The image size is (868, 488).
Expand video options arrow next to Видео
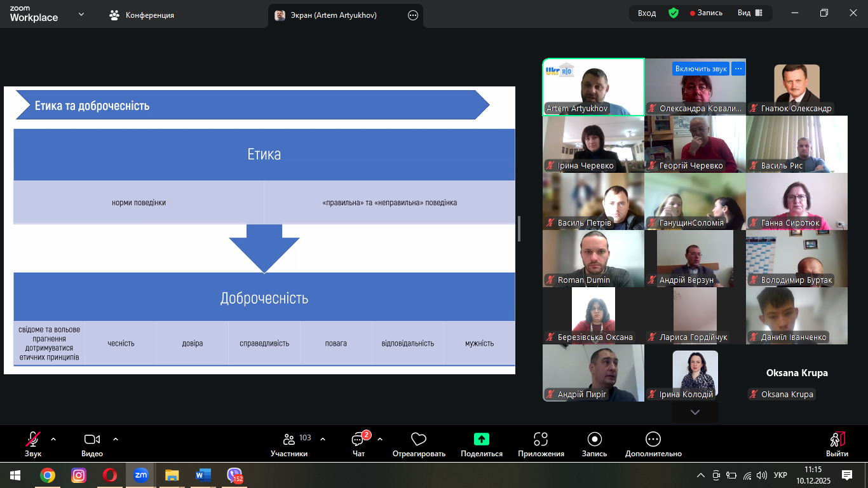pyautogui.click(x=116, y=439)
